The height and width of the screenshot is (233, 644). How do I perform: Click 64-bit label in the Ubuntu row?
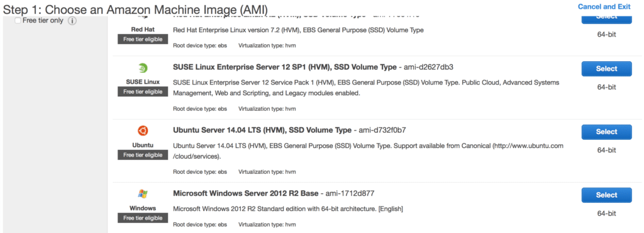(607, 151)
